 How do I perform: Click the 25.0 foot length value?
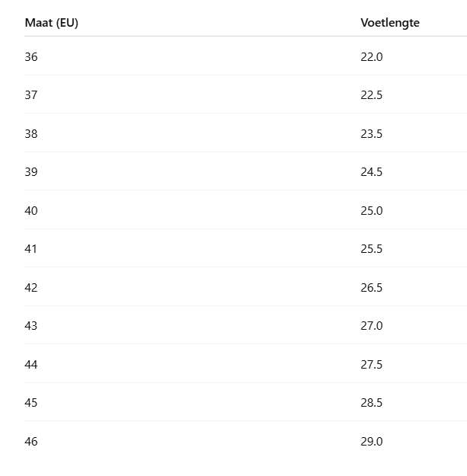(x=372, y=211)
